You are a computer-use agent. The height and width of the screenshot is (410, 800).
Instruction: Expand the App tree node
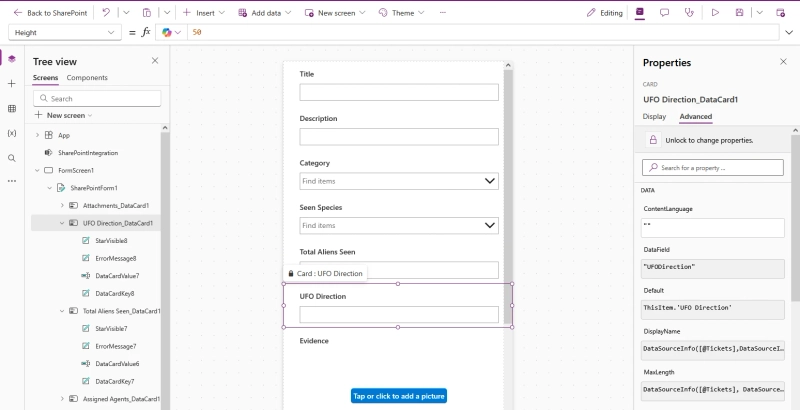pos(37,135)
